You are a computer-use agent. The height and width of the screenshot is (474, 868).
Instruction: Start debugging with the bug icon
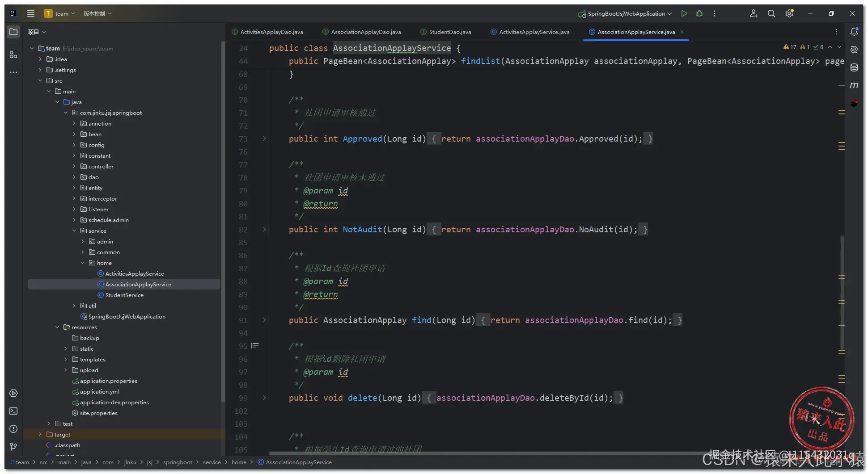pyautogui.click(x=699, y=13)
